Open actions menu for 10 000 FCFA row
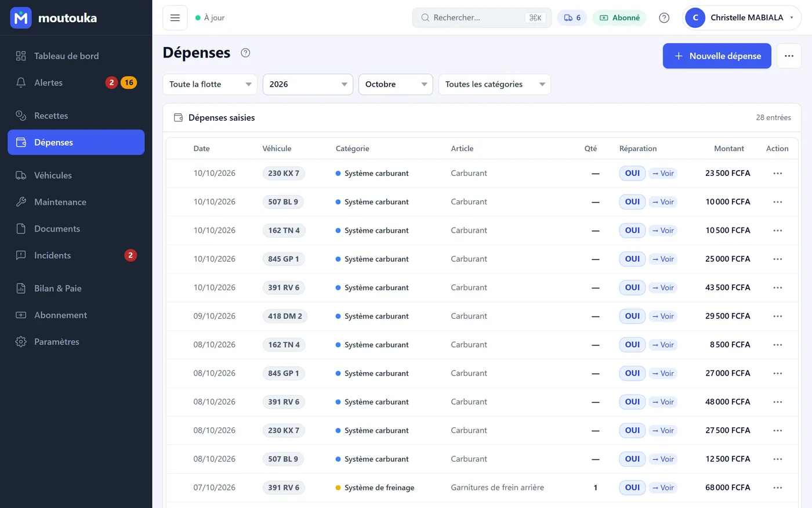Viewport: 812px width, 508px height. point(777,201)
